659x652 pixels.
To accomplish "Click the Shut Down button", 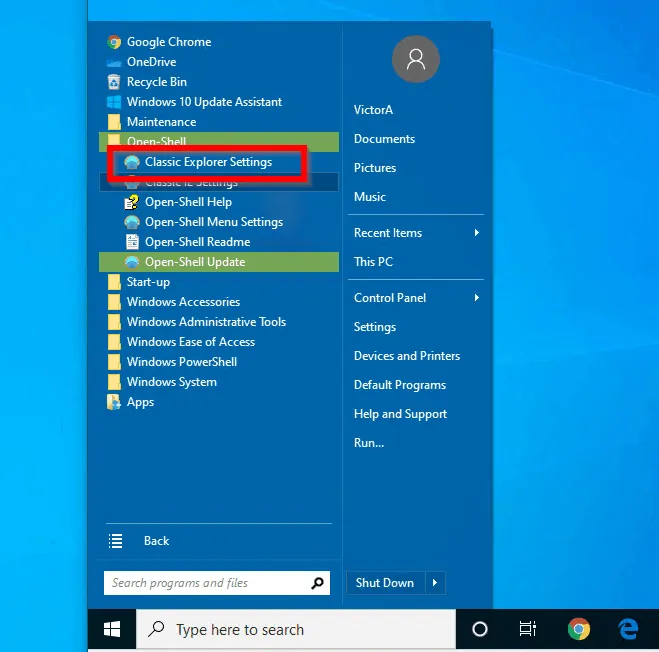I will point(385,583).
